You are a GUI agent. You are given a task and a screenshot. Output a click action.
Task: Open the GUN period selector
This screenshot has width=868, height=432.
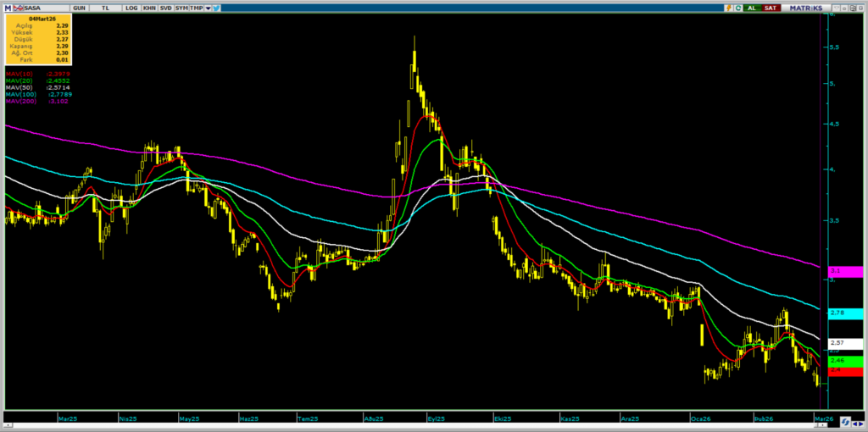coord(79,7)
